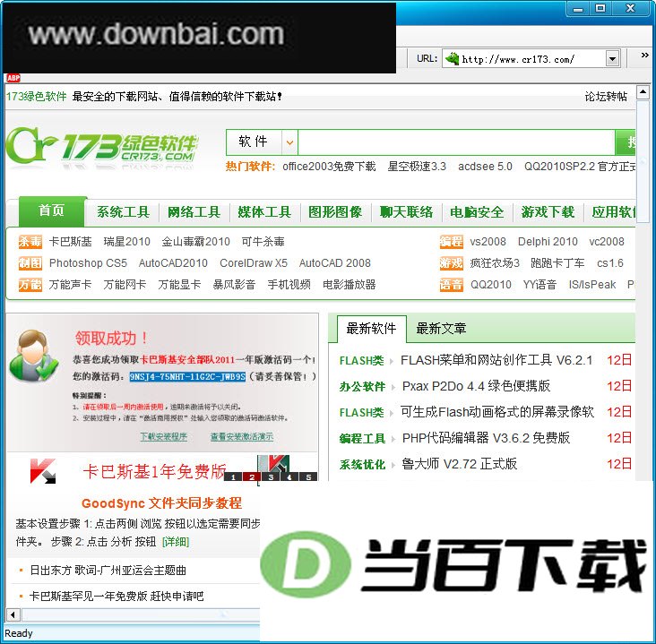
Task: Open the 论坛转帖 link
Action: [x=606, y=97]
